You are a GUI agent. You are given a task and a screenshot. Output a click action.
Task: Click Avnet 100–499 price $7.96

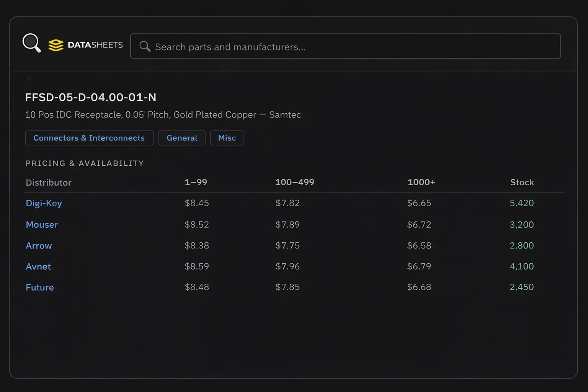[x=287, y=266]
